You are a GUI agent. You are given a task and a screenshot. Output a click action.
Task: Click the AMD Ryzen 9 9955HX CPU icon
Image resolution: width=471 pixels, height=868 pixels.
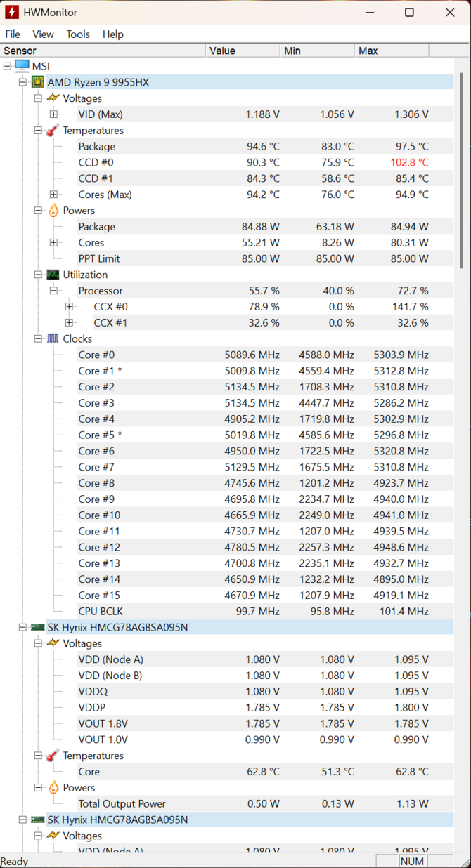point(38,82)
